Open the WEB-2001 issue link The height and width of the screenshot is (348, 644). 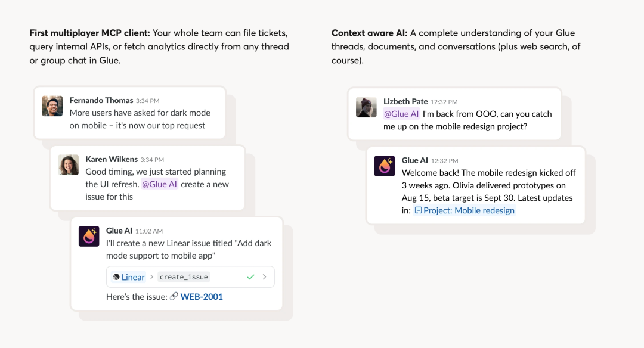[x=202, y=296]
